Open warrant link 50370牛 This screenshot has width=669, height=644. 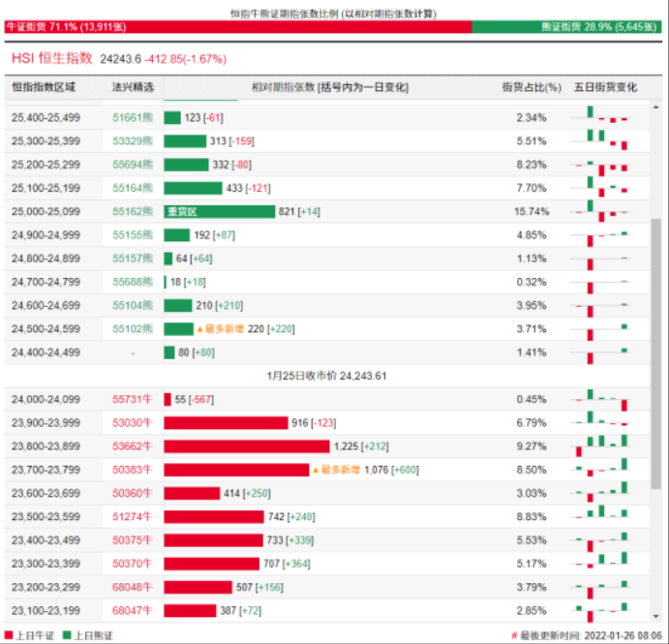pyautogui.click(x=133, y=564)
